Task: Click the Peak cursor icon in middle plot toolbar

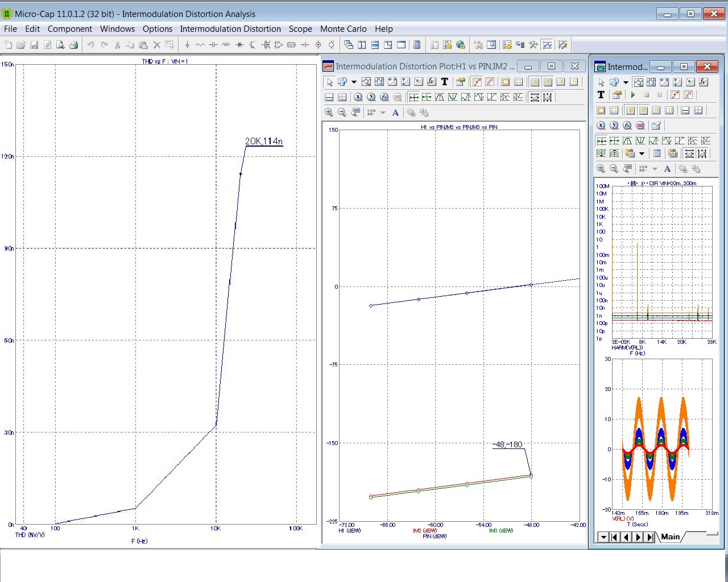Action: click(x=440, y=97)
